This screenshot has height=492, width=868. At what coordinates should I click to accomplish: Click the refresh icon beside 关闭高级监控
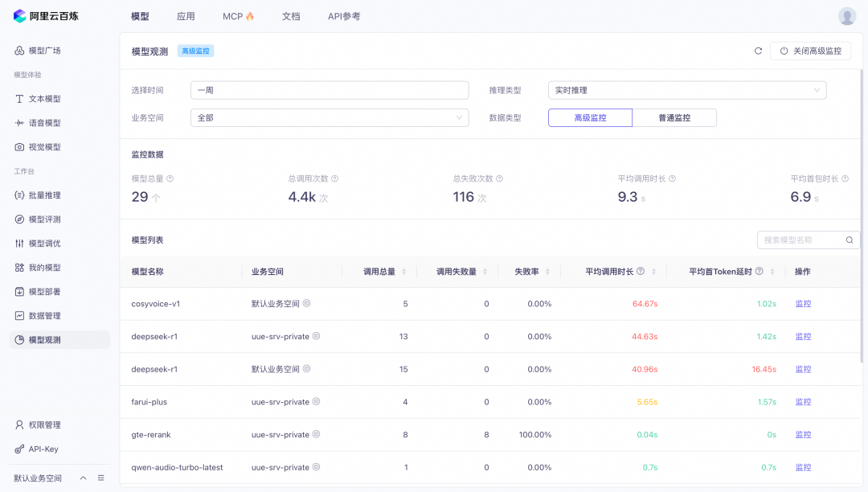tap(758, 51)
